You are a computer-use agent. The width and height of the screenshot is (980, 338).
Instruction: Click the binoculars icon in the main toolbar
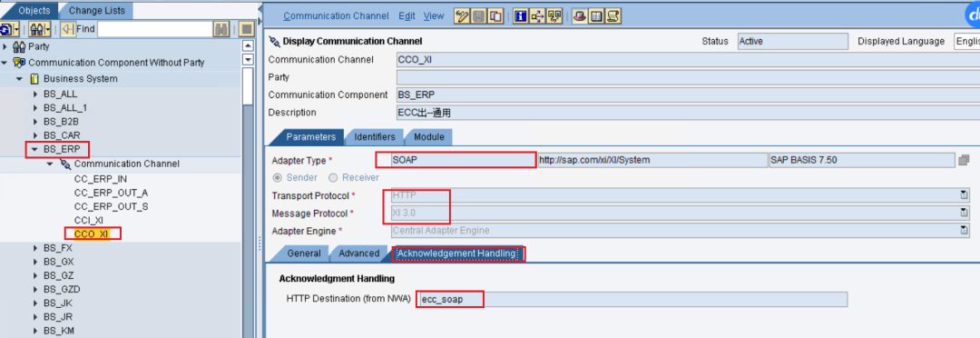(x=554, y=16)
